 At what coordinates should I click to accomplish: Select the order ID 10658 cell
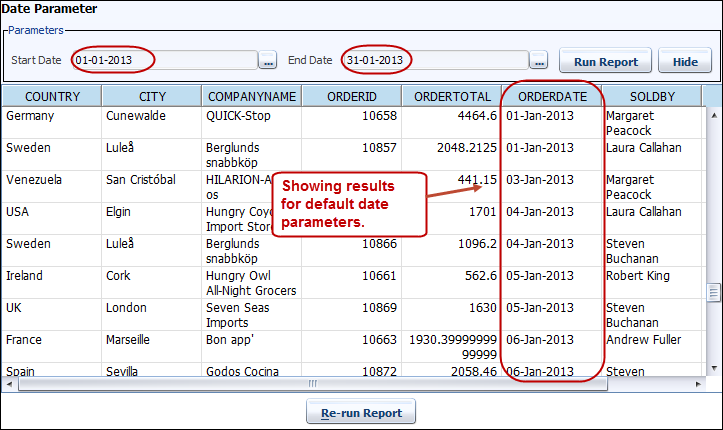click(351, 116)
